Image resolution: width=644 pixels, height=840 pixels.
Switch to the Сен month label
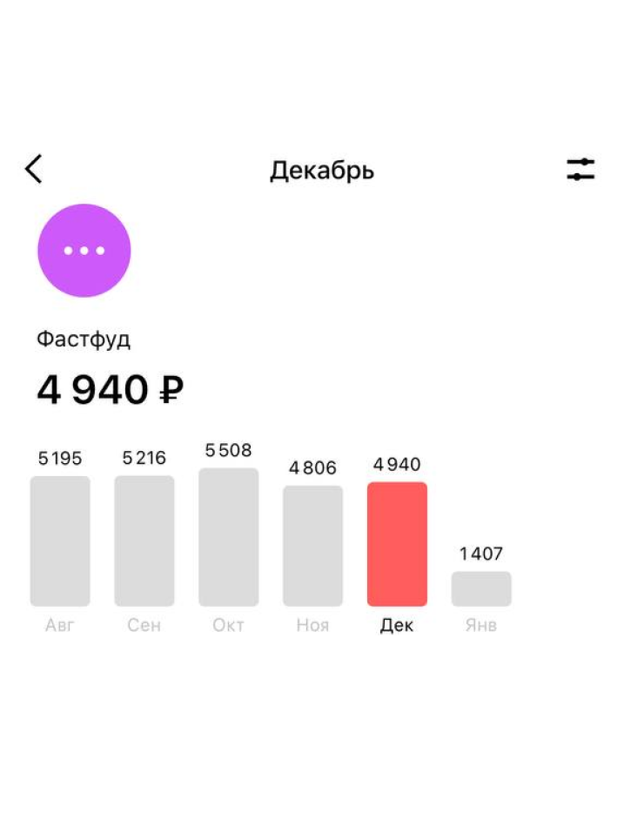pos(144,625)
